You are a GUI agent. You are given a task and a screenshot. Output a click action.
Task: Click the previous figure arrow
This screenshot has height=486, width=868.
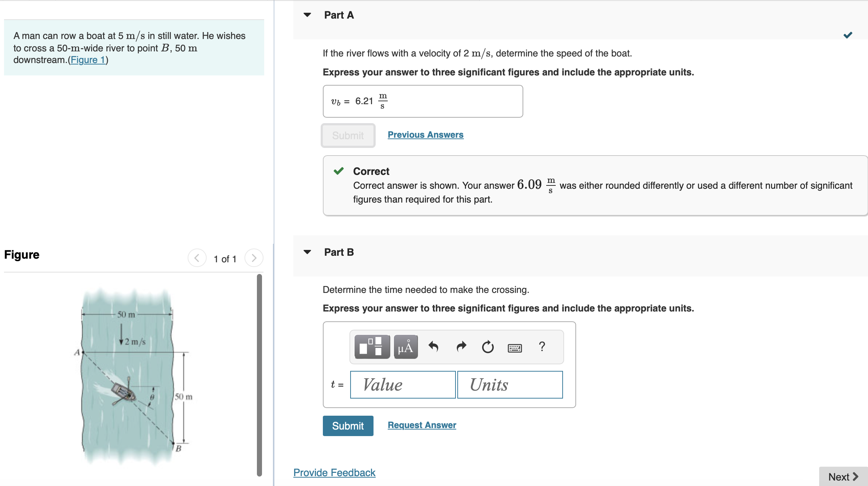click(x=197, y=258)
